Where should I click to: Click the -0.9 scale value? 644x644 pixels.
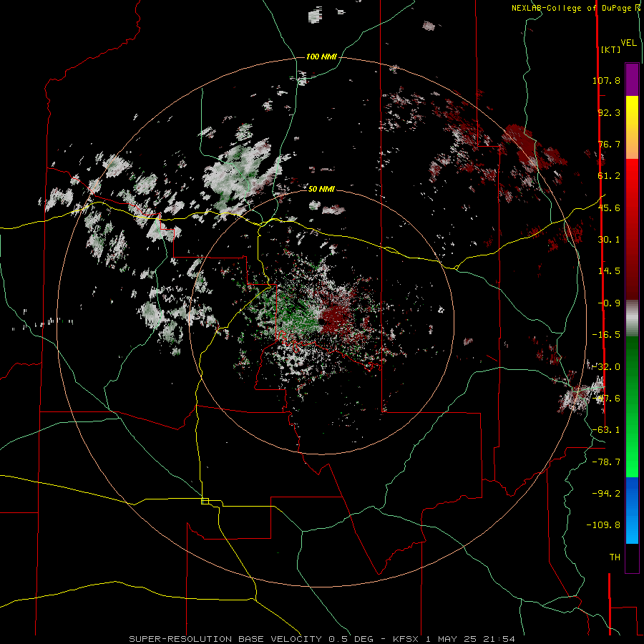tap(609, 303)
